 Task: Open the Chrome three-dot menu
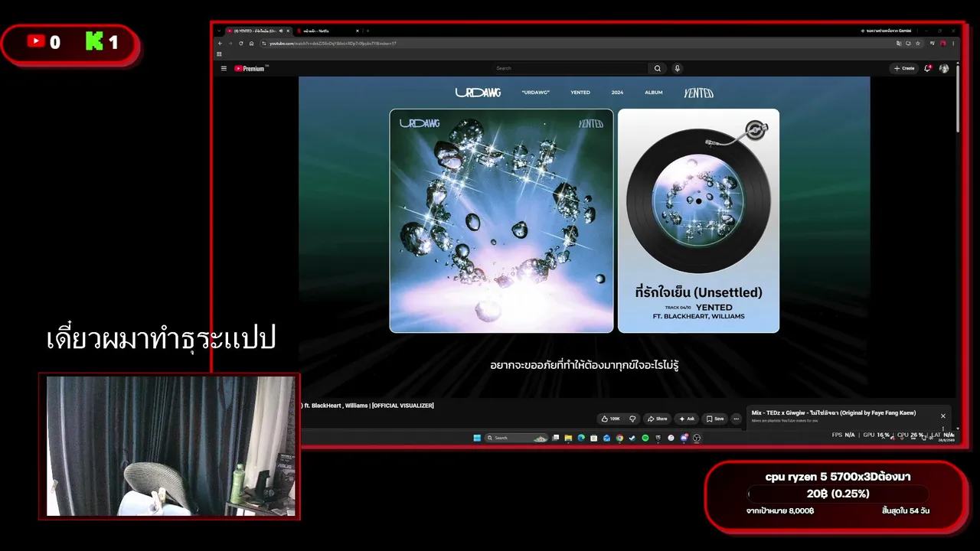[x=953, y=44]
